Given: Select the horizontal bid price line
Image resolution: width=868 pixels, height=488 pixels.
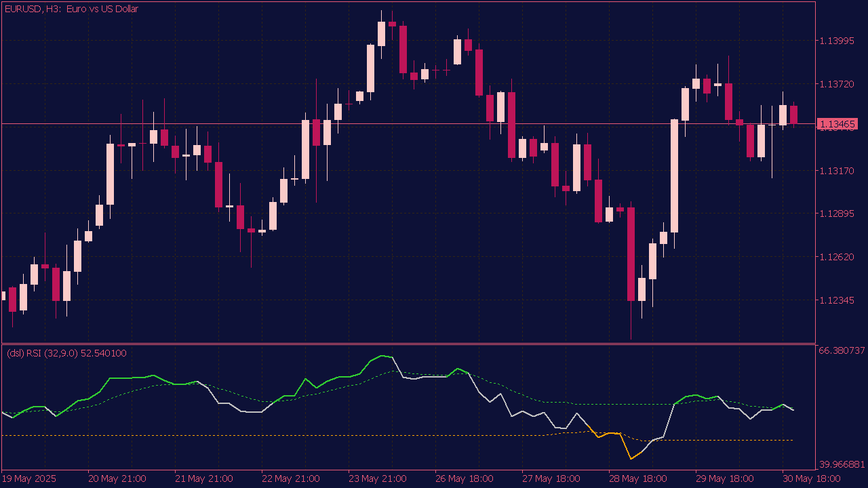Looking at the screenshot, I should tap(407, 124).
